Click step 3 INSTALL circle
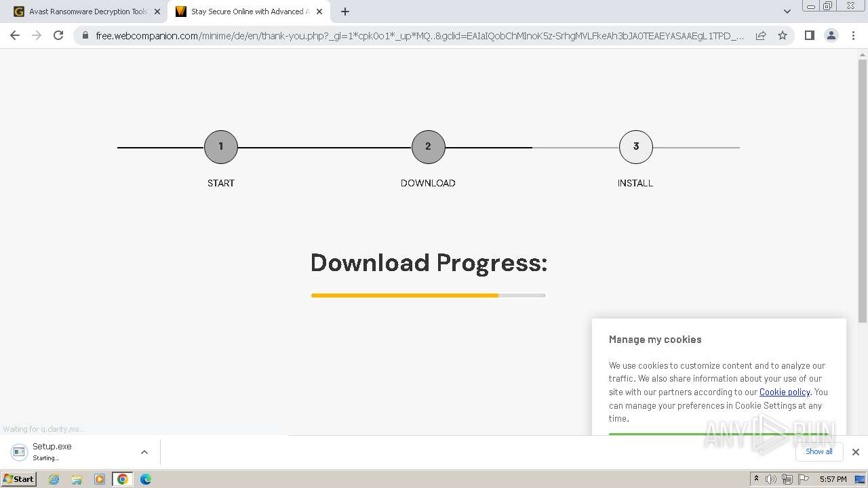Screen dimensions: 868x488 tap(636, 147)
